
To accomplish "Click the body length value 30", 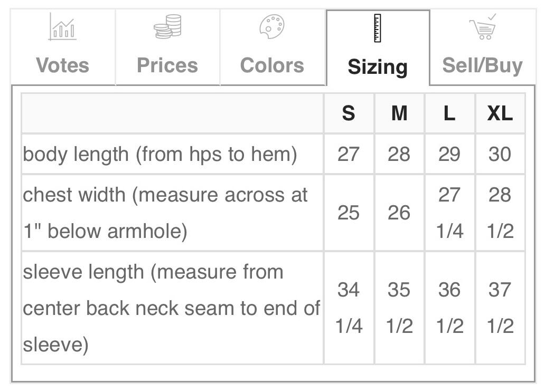I will pos(500,154).
